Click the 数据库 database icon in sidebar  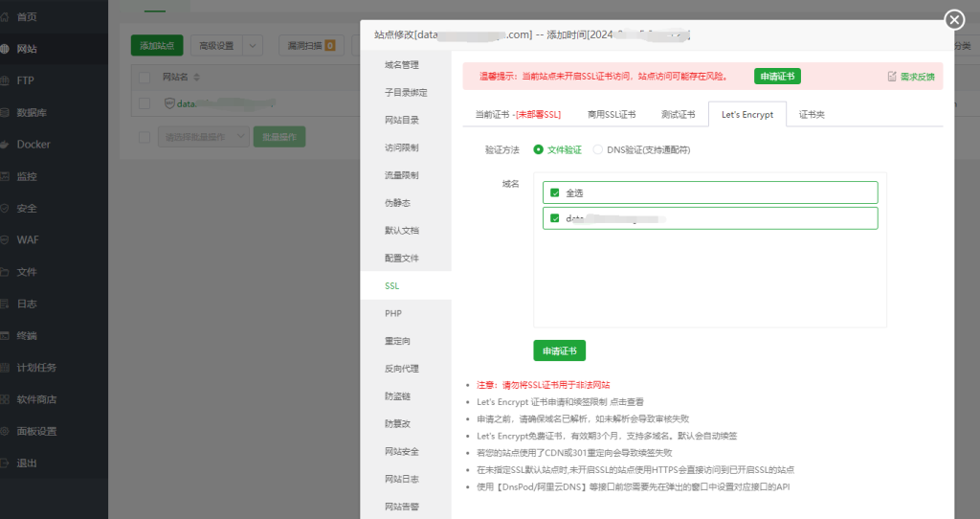click(7, 112)
